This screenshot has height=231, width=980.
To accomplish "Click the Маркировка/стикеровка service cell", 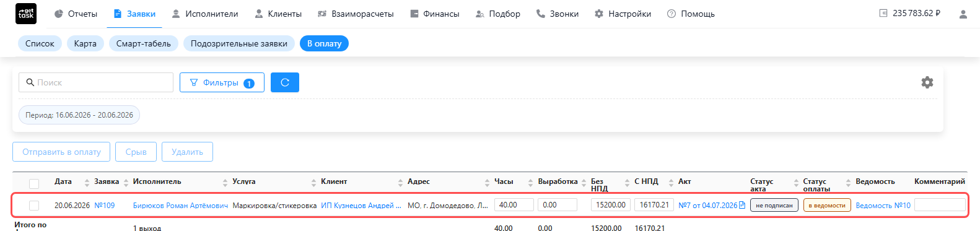I will click(x=274, y=206).
